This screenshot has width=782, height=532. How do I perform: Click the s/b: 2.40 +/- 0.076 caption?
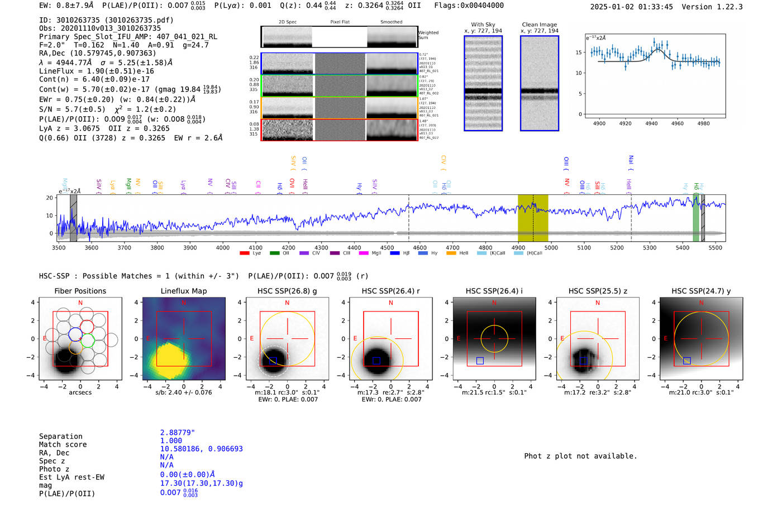click(x=184, y=392)
